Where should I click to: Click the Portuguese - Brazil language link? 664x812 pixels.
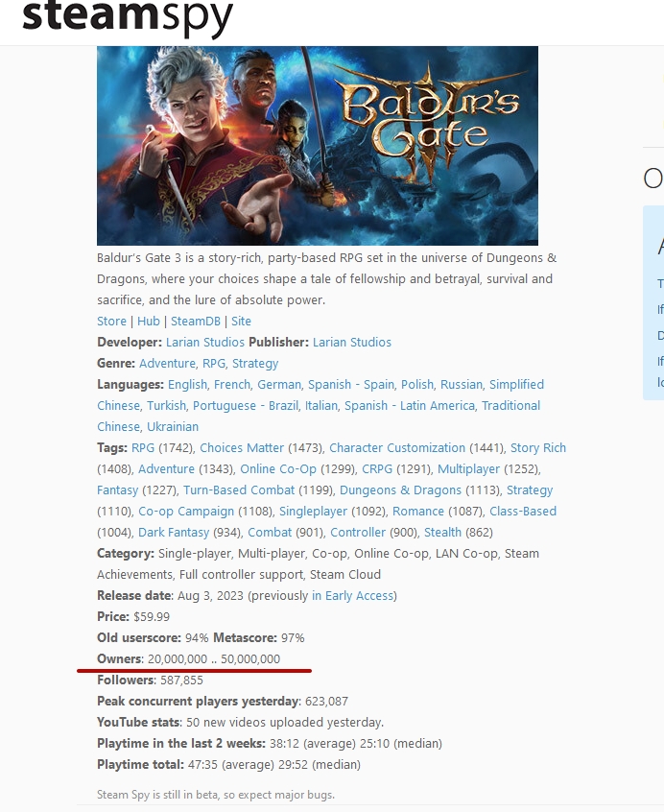246,405
